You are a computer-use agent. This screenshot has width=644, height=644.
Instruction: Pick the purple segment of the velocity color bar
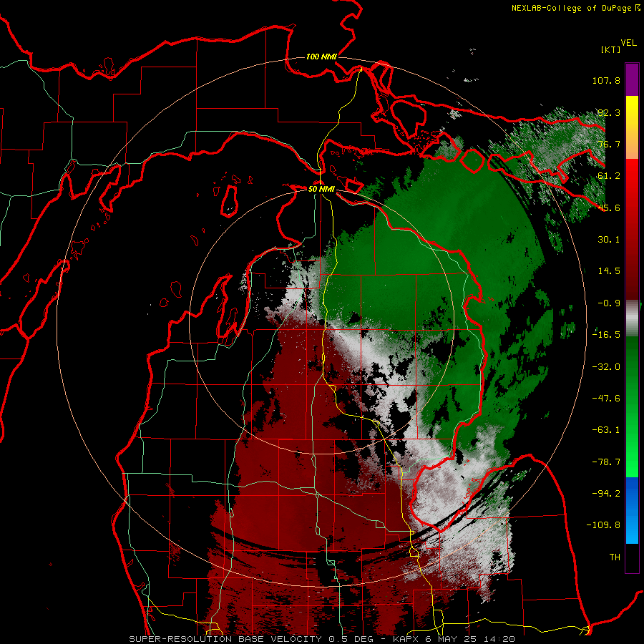coord(632,79)
